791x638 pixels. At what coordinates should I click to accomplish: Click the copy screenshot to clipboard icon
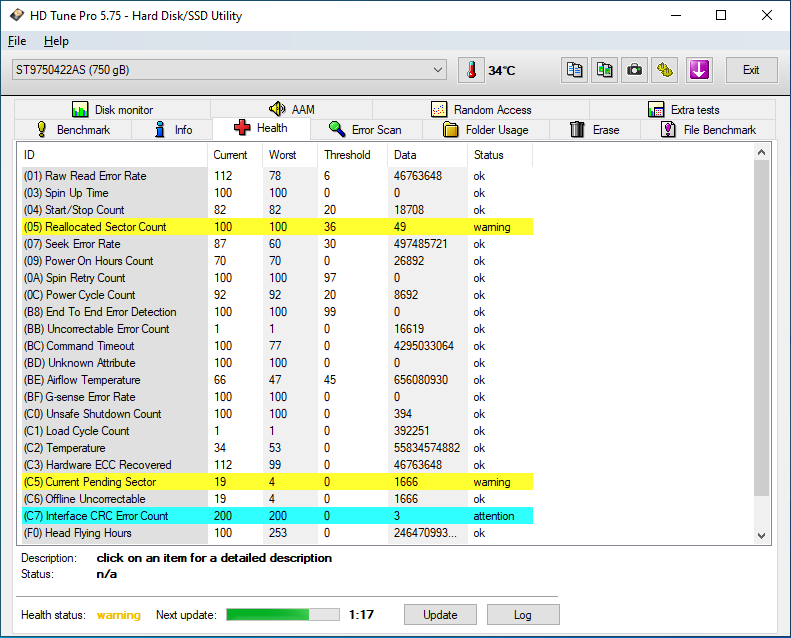pos(605,70)
